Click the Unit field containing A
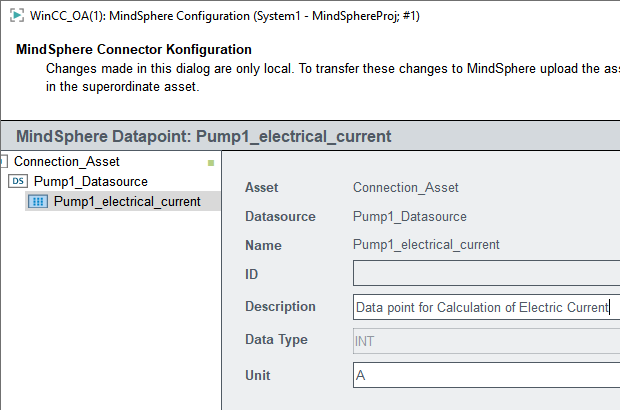This screenshot has height=410, width=620. tap(486, 375)
